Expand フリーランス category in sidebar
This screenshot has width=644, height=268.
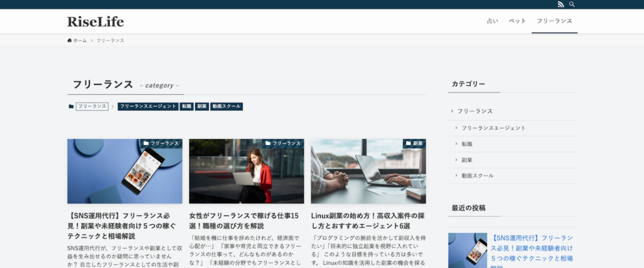pos(475,111)
